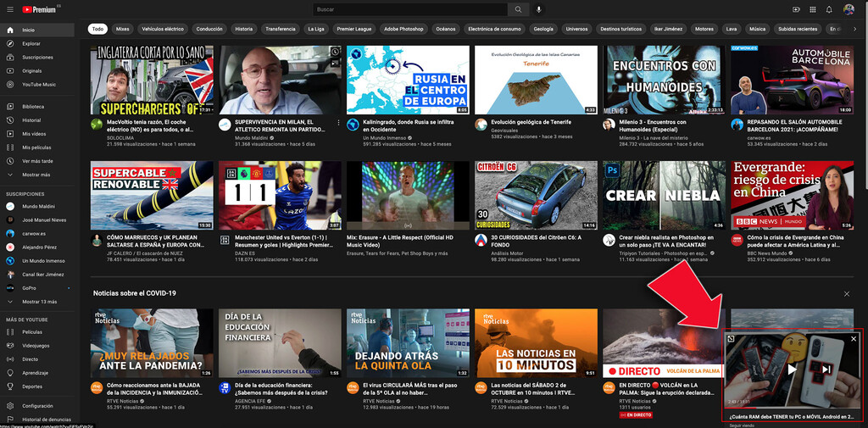This screenshot has height=428, width=868.
Task: Open Evolución geológica de Tenerife title
Action: click(x=531, y=122)
